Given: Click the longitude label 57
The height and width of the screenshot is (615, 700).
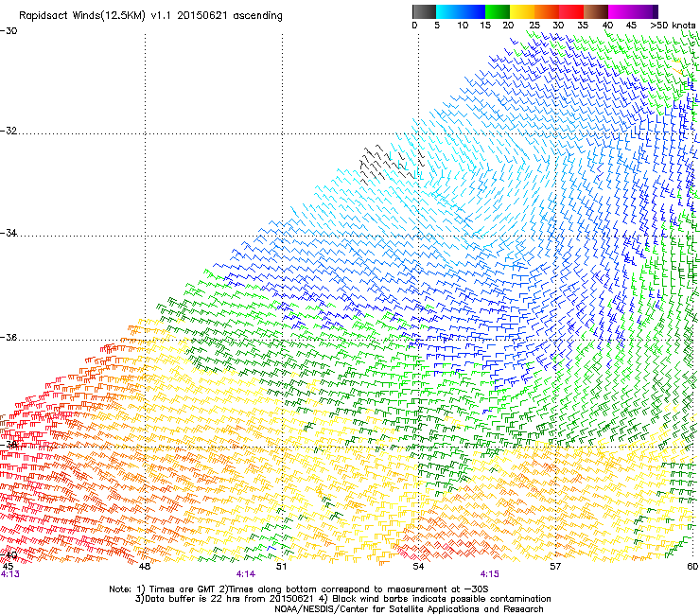Looking at the screenshot, I should click(x=555, y=567).
